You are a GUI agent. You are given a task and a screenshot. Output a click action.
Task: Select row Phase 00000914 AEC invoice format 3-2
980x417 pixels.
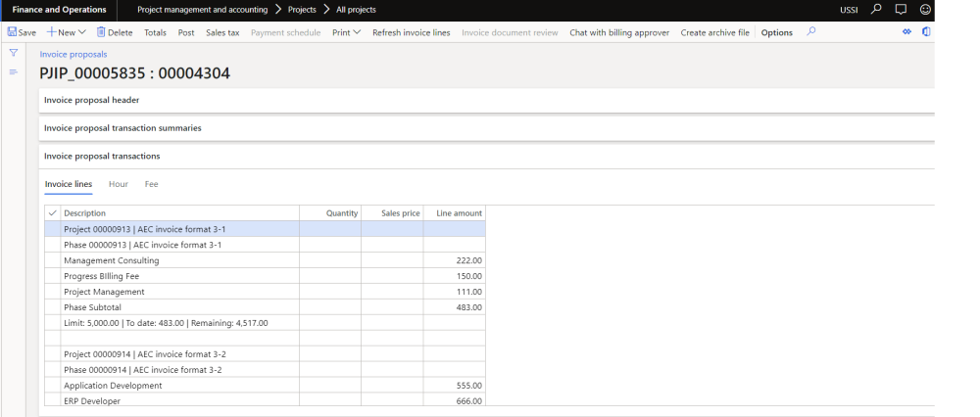coord(265,370)
